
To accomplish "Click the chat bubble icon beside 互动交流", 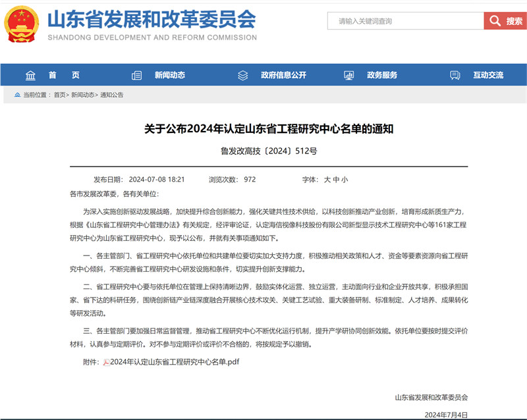I will [455, 75].
